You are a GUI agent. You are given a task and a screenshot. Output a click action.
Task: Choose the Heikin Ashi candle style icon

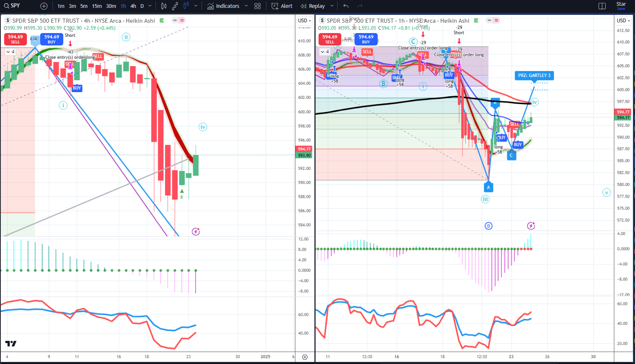coord(186,6)
